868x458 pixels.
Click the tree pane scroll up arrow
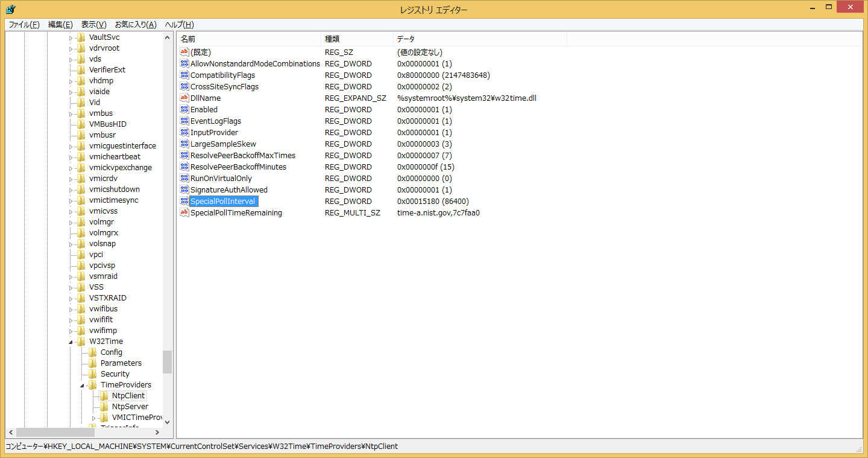168,37
